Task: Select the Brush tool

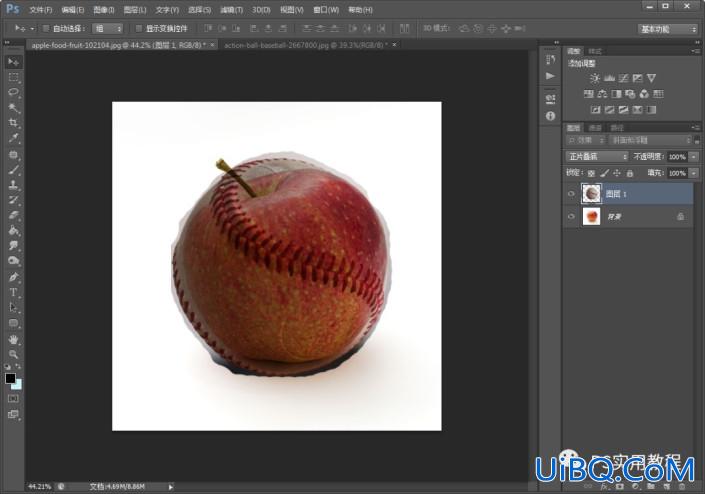Action: (13, 170)
